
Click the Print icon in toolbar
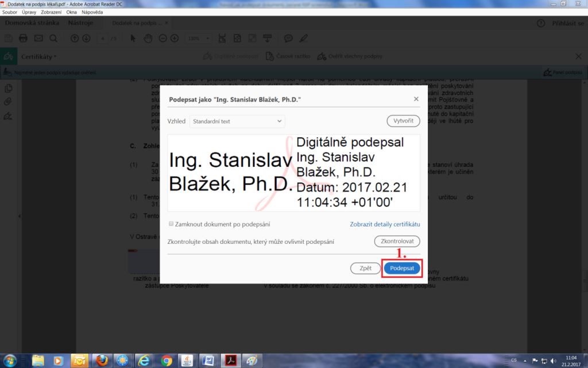(x=24, y=39)
